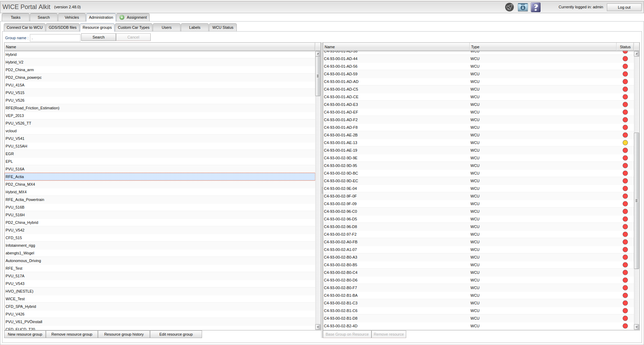The width and height of the screenshot is (644, 345).
Task: Click the download folder icon
Action: tap(522, 7)
